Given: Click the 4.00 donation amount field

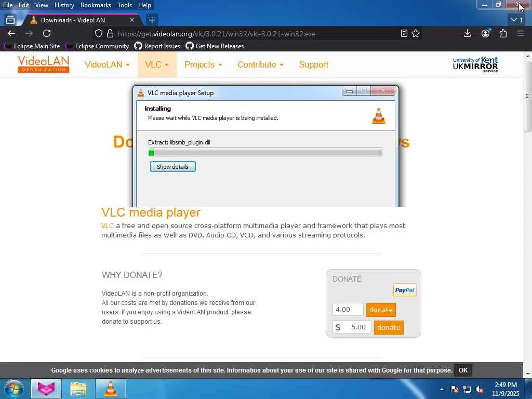Looking at the screenshot, I should (x=348, y=310).
